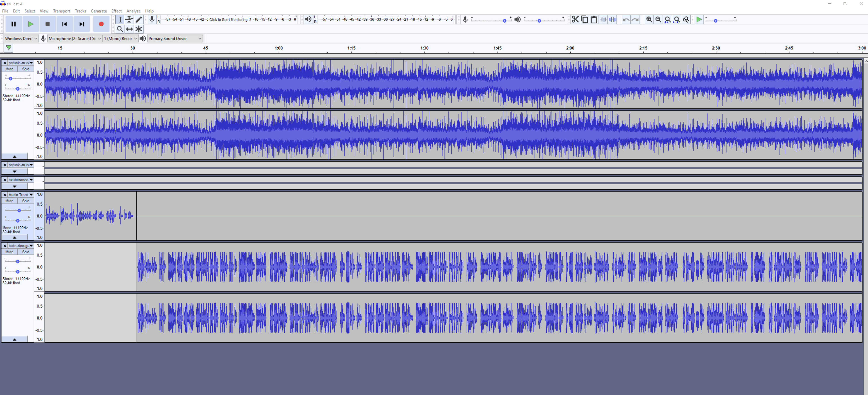Adjust the Audio Track gain slider
The width and height of the screenshot is (868, 395).
(19, 210)
